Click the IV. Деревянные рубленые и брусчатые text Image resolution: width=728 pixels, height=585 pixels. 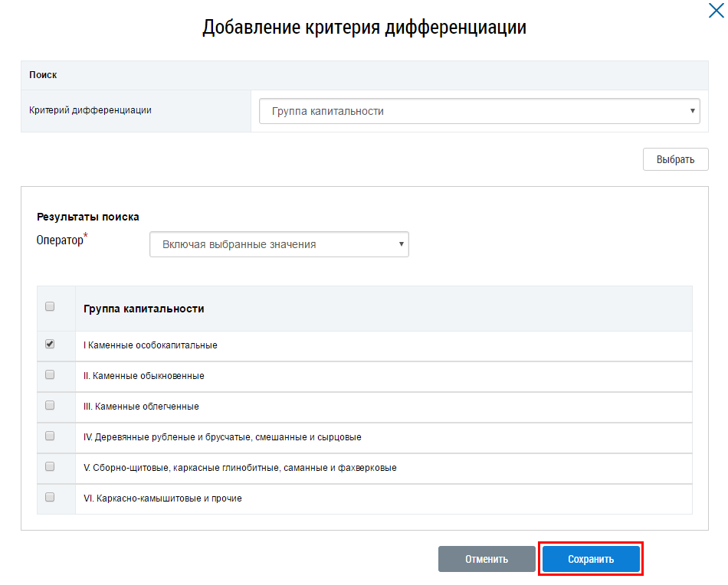pyautogui.click(x=222, y=437)
